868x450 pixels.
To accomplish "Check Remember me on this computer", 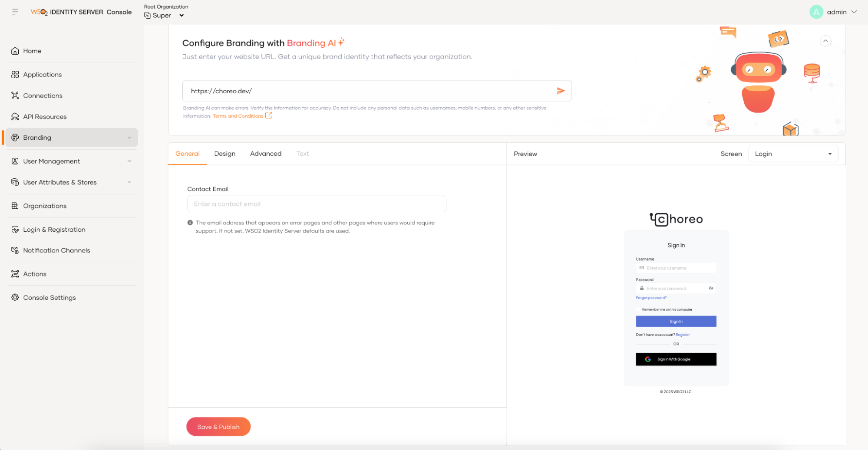I will (639, 309).
